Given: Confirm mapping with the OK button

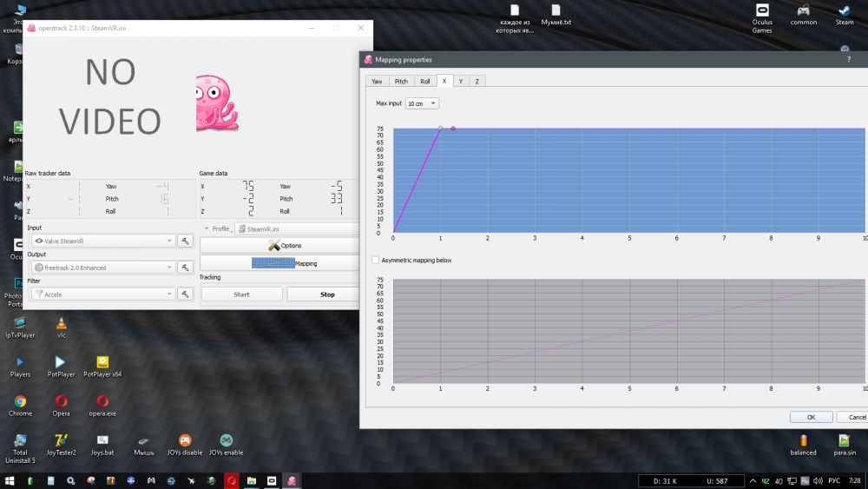Looking at the screenshot, I should pyautogui.click(x=811, y=417).
